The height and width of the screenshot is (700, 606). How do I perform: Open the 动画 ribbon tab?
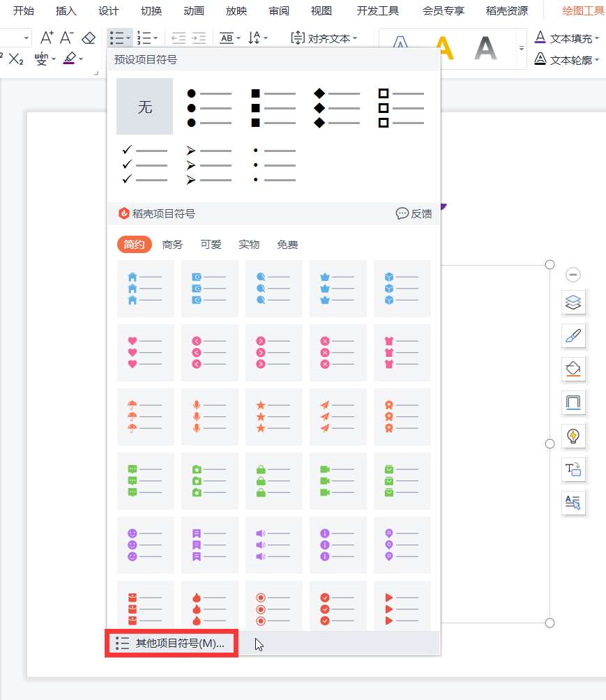pyautogui.click(x=194, y=10)
